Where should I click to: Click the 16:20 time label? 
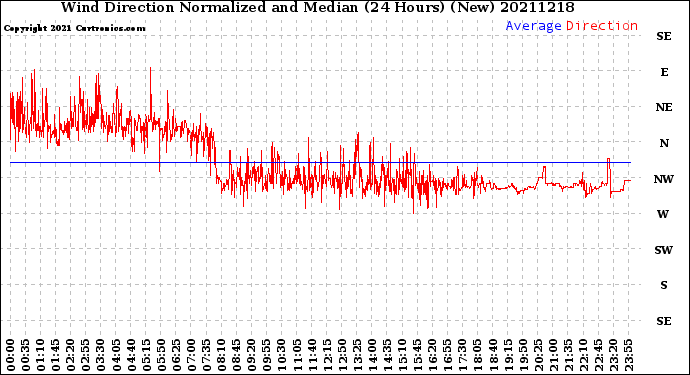[433, 355]
